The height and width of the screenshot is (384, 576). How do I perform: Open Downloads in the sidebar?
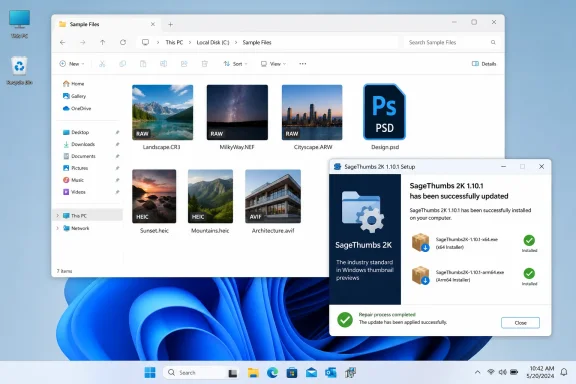tap(79, 144)
